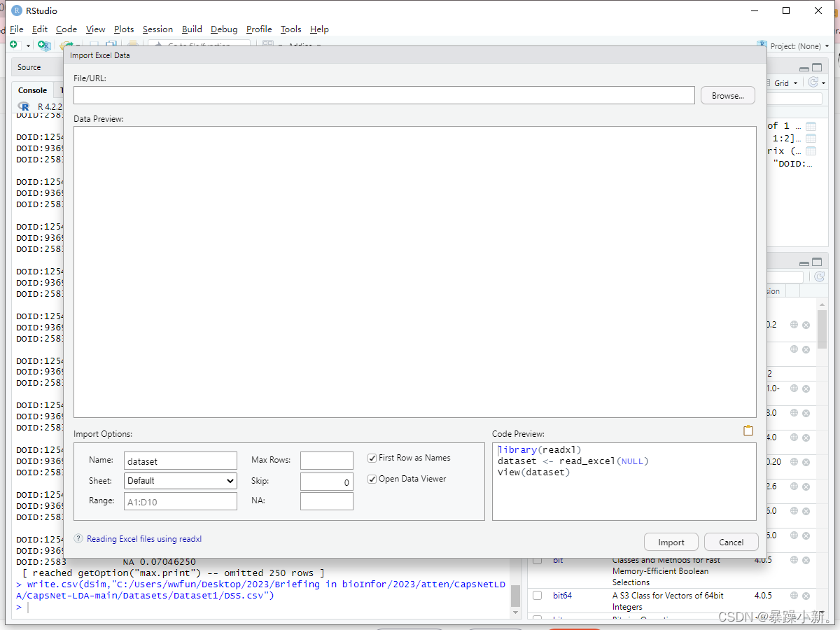Open data viewer grid icon, third environment row
Image resolution: width=840 pixels, height=630 pixels.
(811, 150)
